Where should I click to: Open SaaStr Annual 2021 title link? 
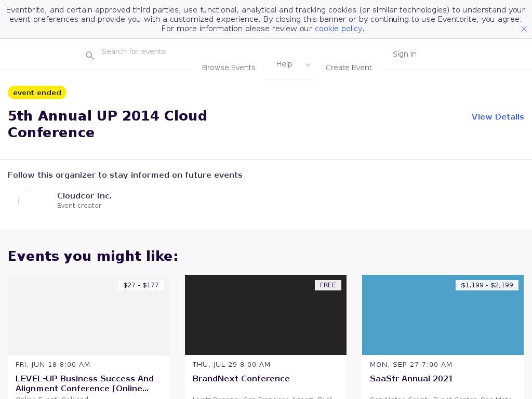tap(411, 379)
